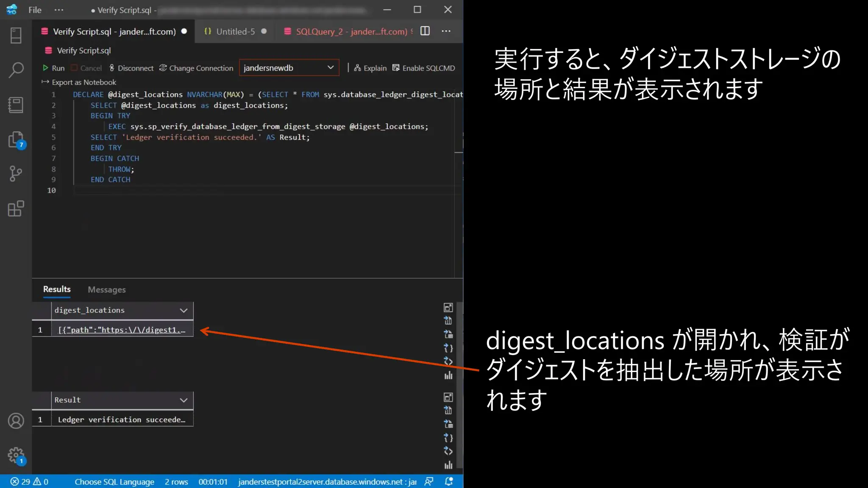Click the BEGIN TRY statement on line 3
The image size is (868, 488).
[110, 116]
